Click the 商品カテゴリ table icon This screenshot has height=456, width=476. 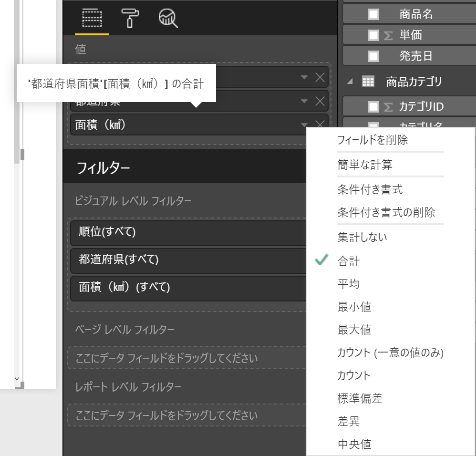point(368,82)
